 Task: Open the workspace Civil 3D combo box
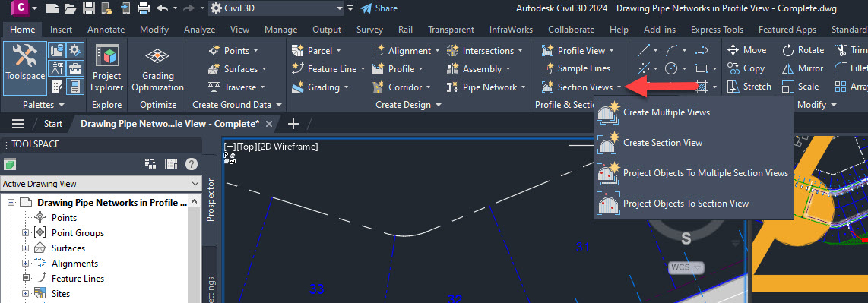tap(277, 8)
